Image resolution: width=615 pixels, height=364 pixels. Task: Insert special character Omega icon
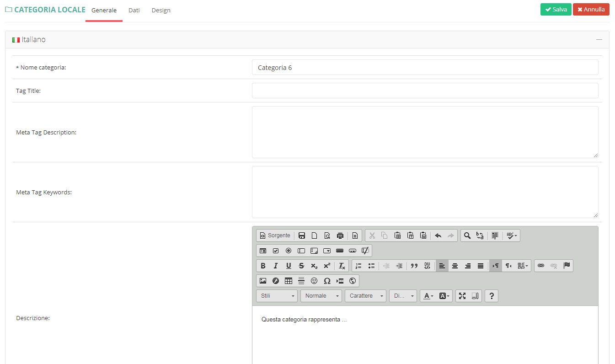pos(327,281)
